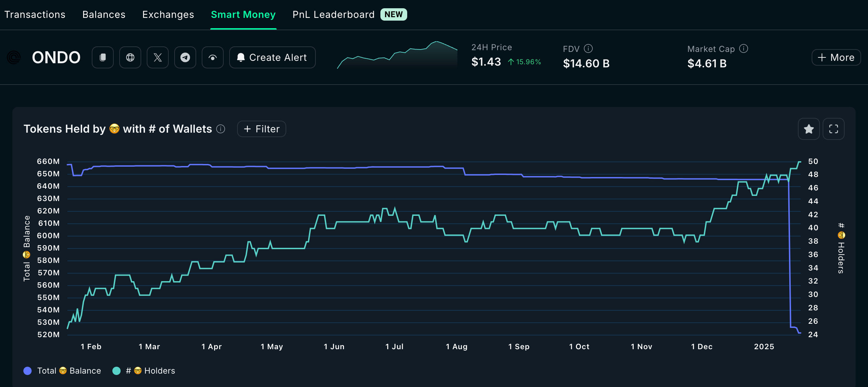Favorite the chart with star icon
868x387 pixels.
[809, 129]
